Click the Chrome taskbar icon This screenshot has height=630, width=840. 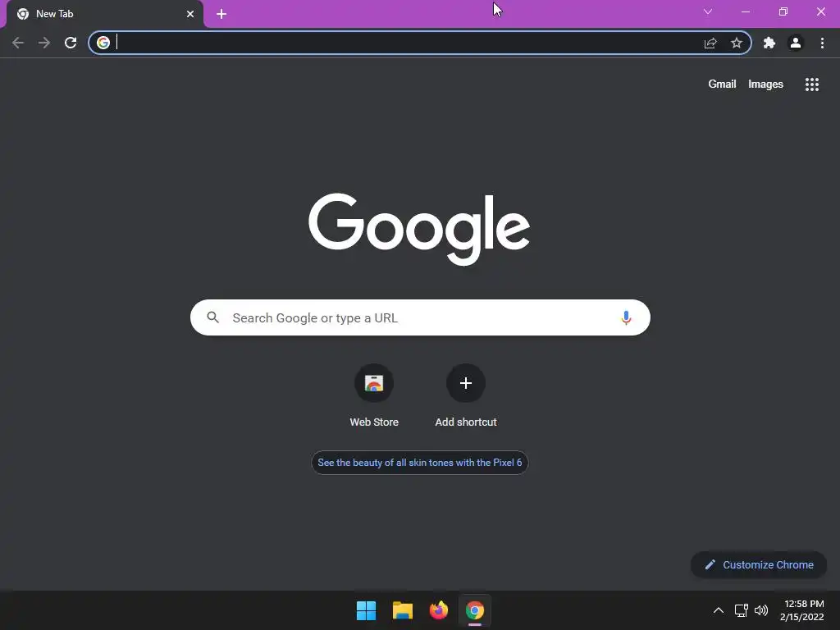coord(475,610)
